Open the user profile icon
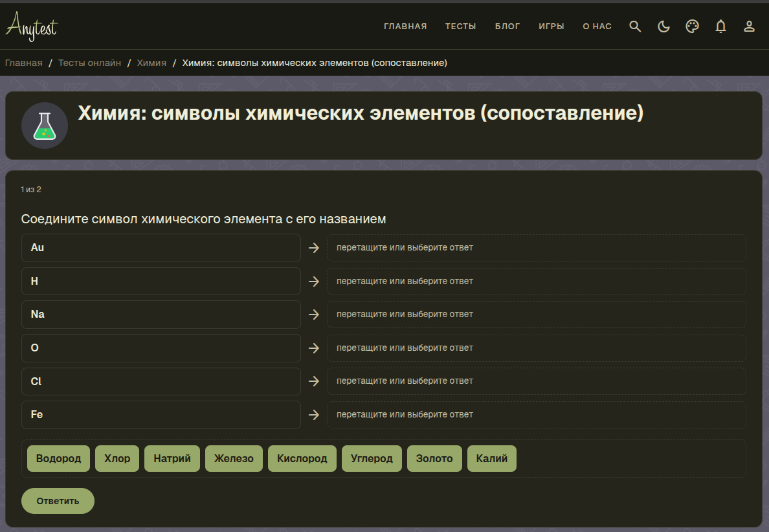This screenshot has height=532, width=769. pyautogui.click(x=749, y=27)
